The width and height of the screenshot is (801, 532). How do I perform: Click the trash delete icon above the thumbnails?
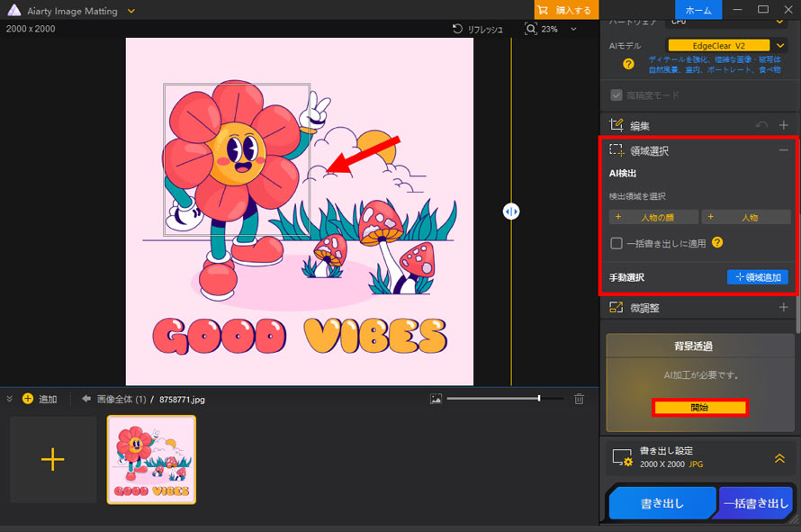(x=579, y=399)
